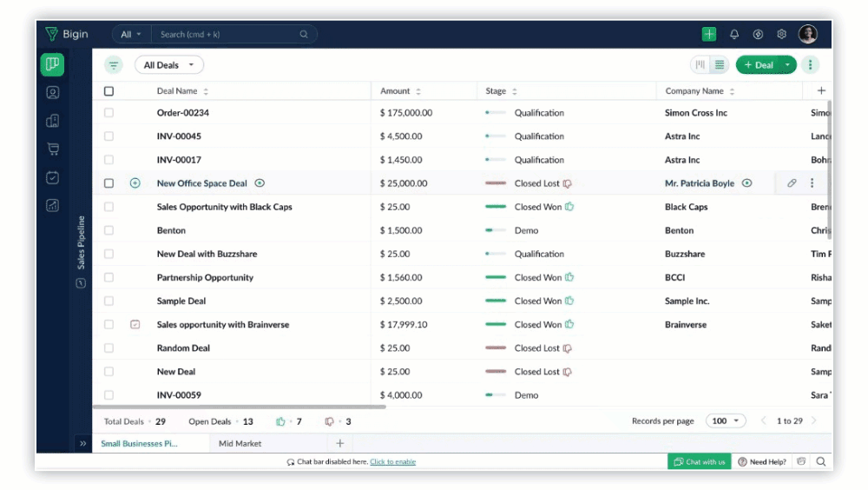This screenshot has height=490, width=868.
Task: Click icon next to Need Help
Action: [801, 461]
